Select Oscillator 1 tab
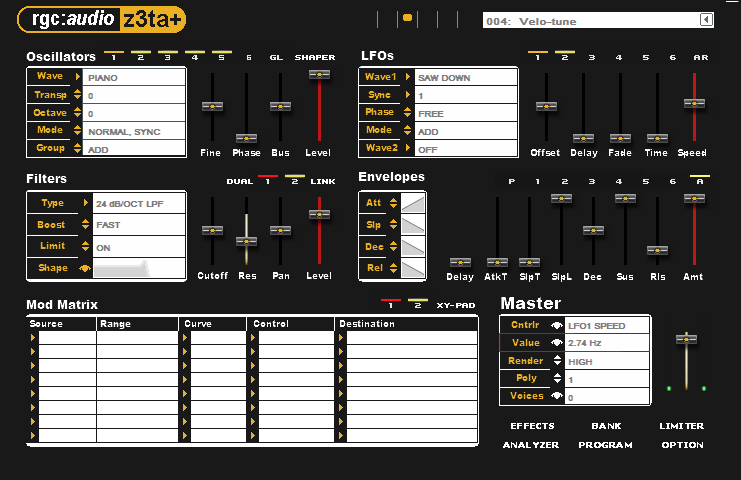The width and height of the screenshot is (741, 480). point(113,56)
